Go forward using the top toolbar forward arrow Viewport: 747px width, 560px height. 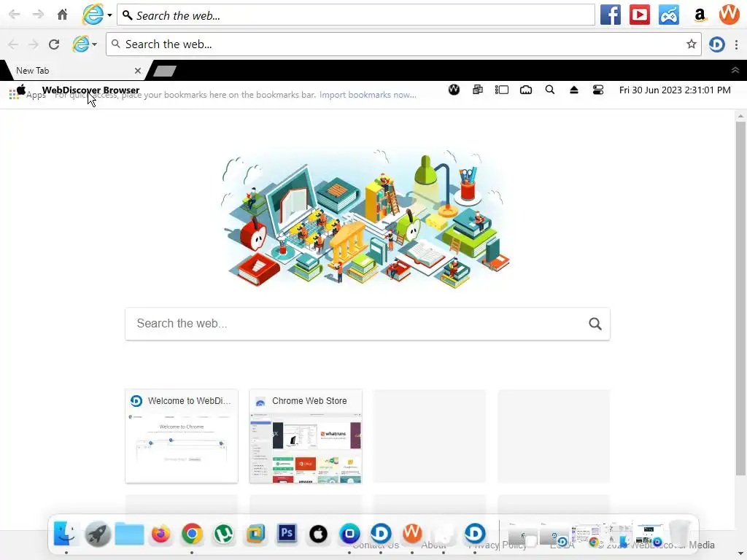point(38,15)
